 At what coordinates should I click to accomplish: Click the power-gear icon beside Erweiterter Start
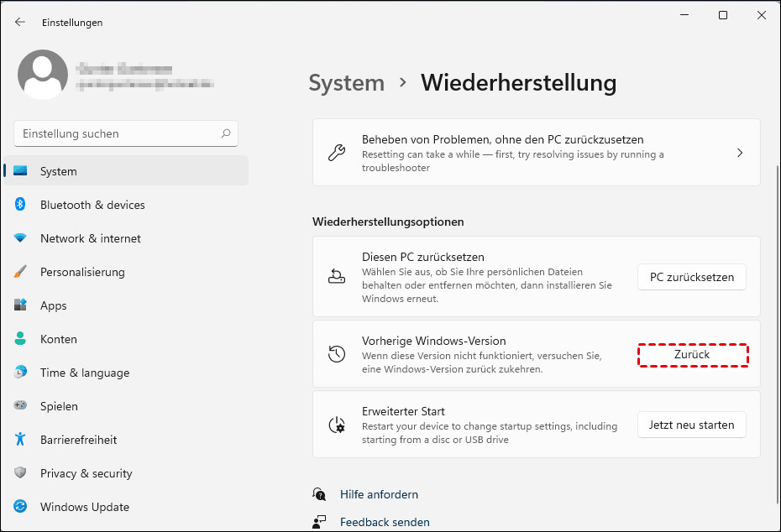tap(337, 425)
